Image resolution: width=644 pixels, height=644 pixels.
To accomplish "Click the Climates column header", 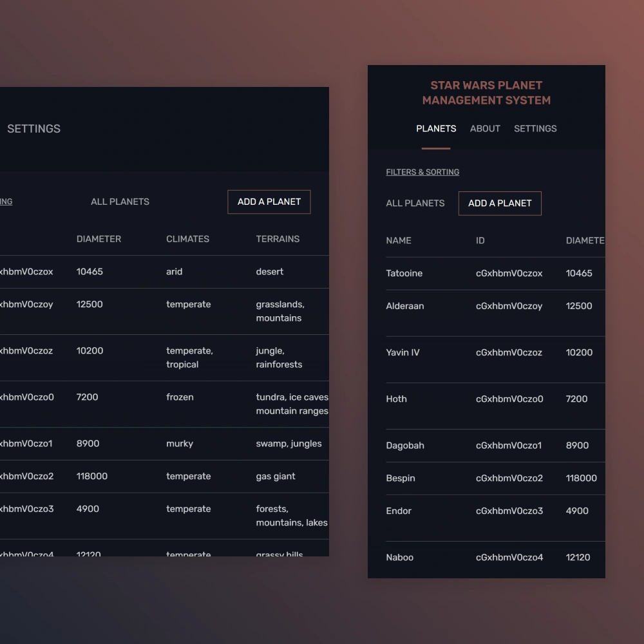I will pos(187,239).
